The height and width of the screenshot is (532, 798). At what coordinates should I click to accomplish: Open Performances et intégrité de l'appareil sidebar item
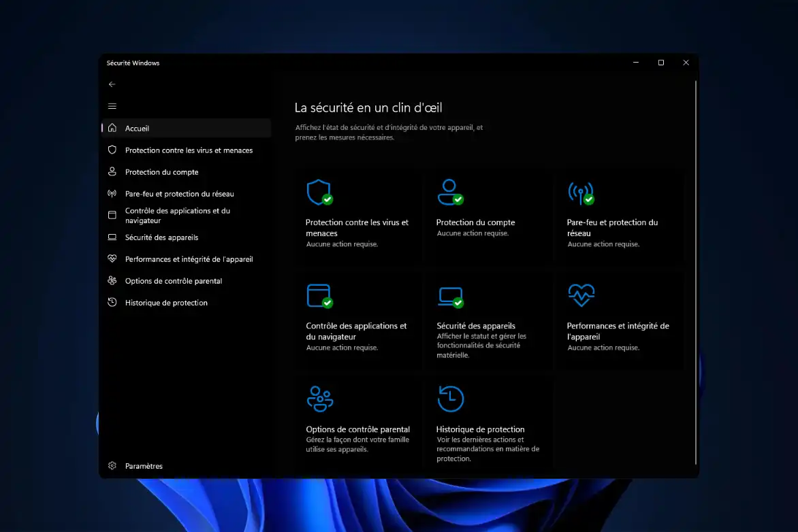click(x=187, y=259)
